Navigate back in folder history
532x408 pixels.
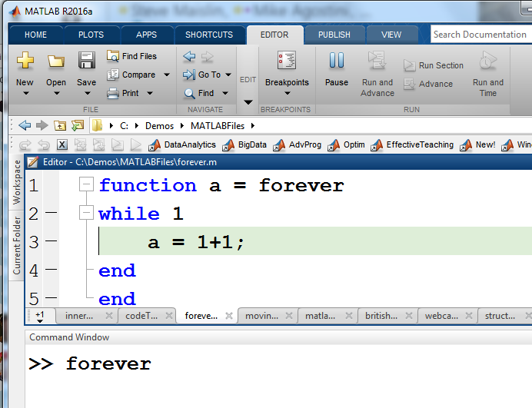point(25,125)
